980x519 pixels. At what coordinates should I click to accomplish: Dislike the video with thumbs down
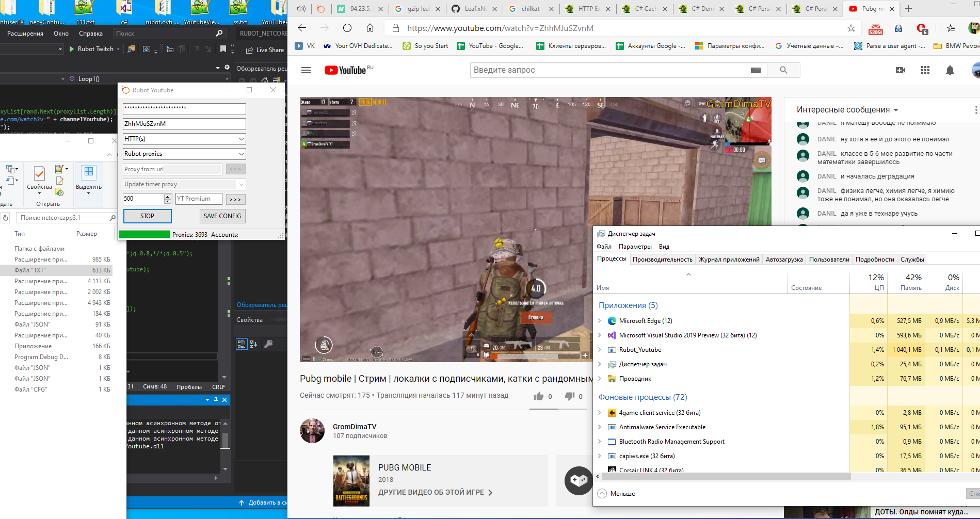click(570, 396)
